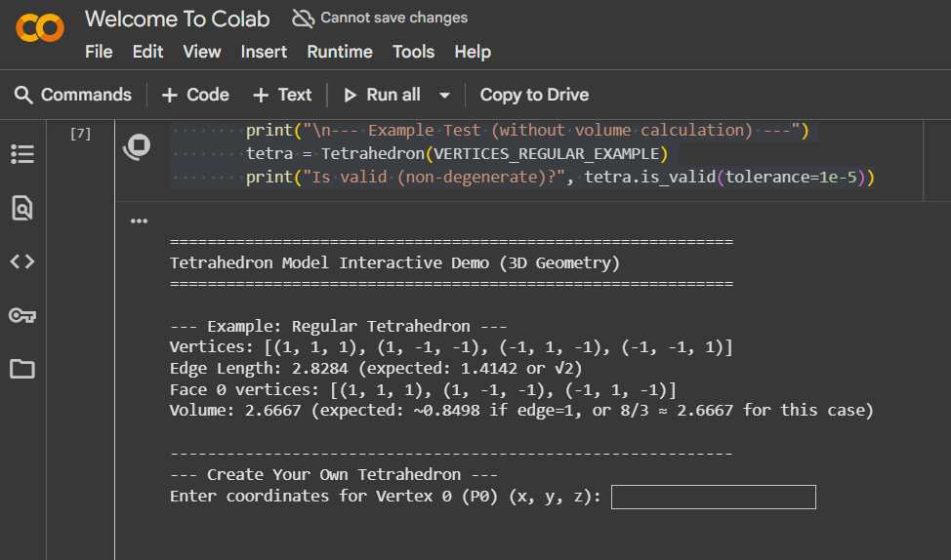Click the Commands search icon

point(23,95)
